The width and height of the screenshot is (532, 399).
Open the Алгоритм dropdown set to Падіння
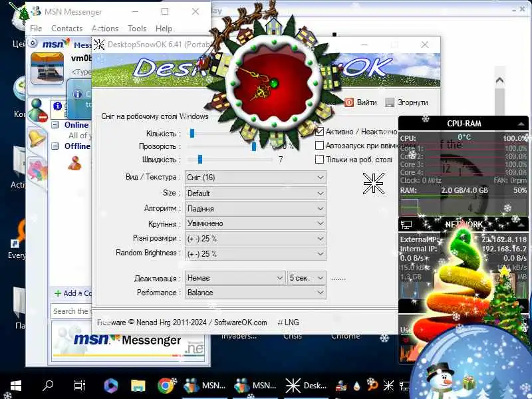(255, 209)
